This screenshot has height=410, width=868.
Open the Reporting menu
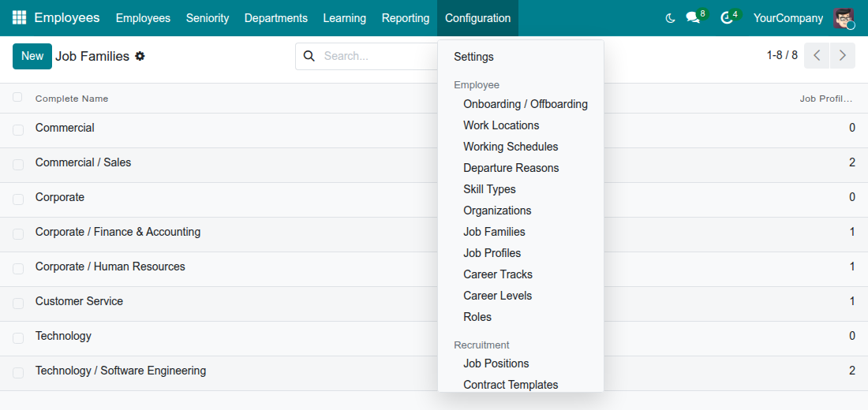tap(406, 18)
